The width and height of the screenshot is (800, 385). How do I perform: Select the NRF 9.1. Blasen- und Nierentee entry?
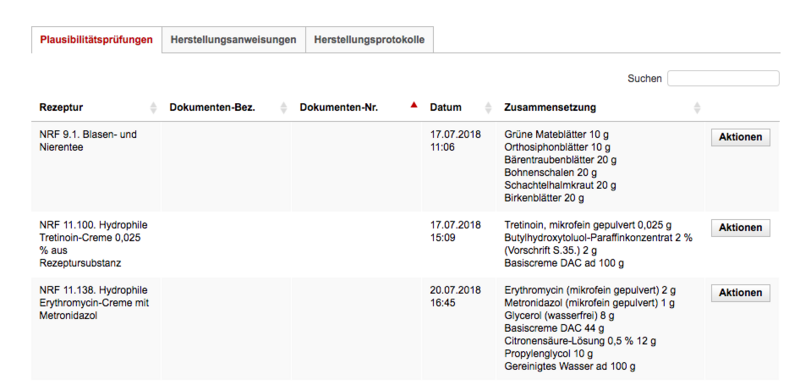(88, 141)
